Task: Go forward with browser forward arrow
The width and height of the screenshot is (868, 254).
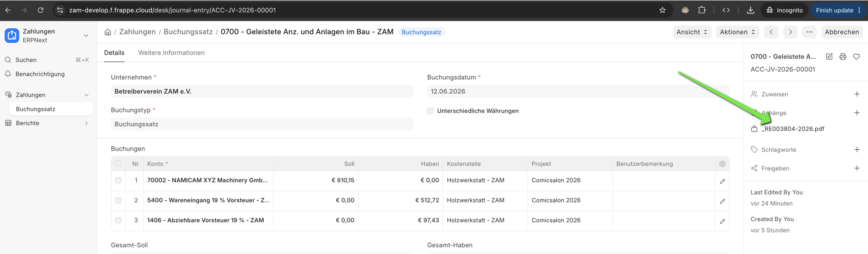Action: (x=24, y=10)
